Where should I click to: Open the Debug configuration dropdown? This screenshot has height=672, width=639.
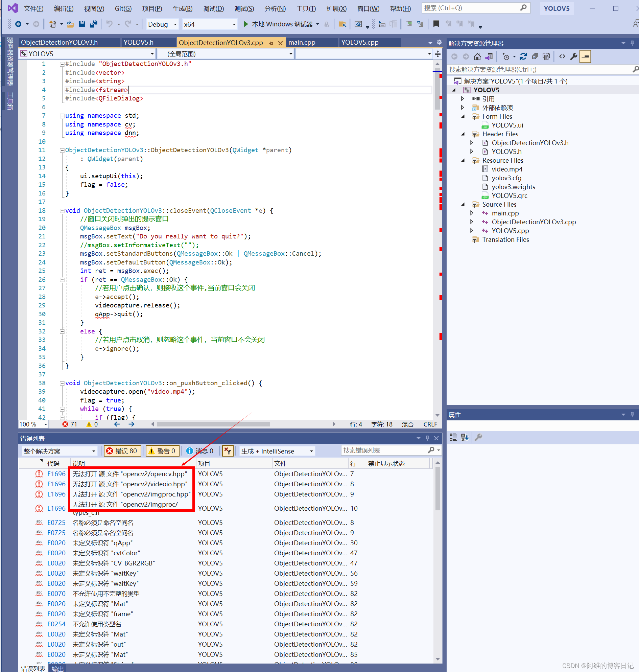(162, 24)
